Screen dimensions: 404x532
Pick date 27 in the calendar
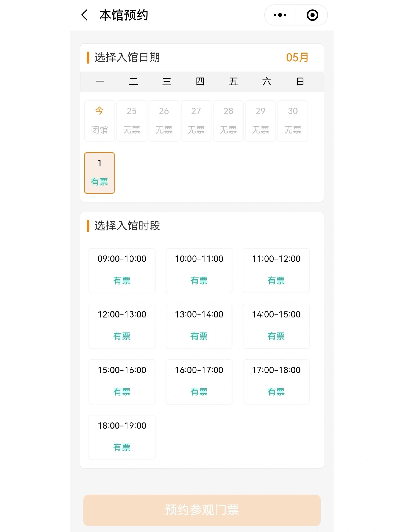[x=196, y=121]
